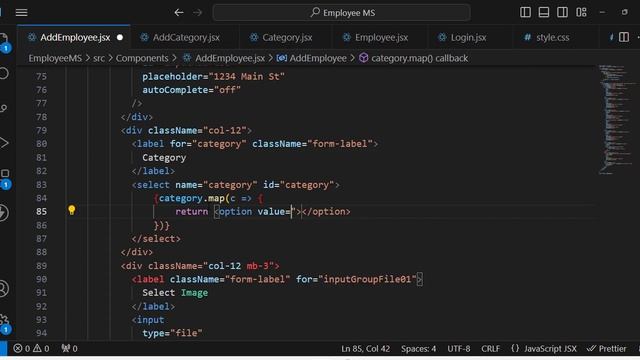
Task: Click the closing </select> tag
Action: pos(156,239)
